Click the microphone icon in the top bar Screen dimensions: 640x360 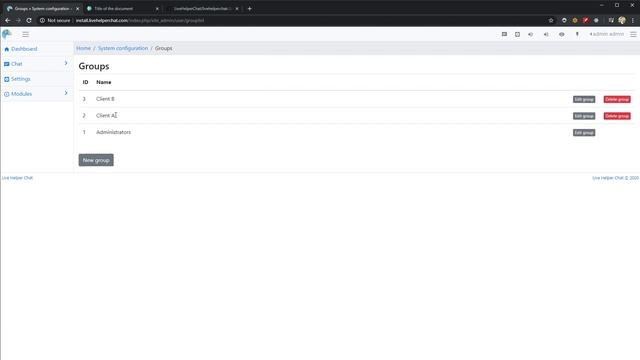(577, 34)
